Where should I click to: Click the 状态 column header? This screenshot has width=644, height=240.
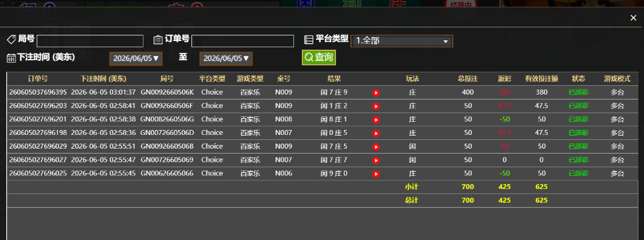[x=578, y=78]
